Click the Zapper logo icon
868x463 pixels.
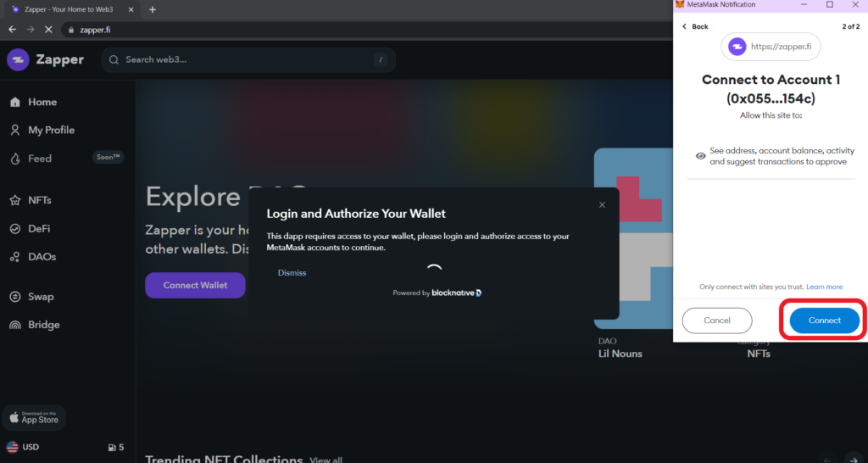click(x=19, y=60)
